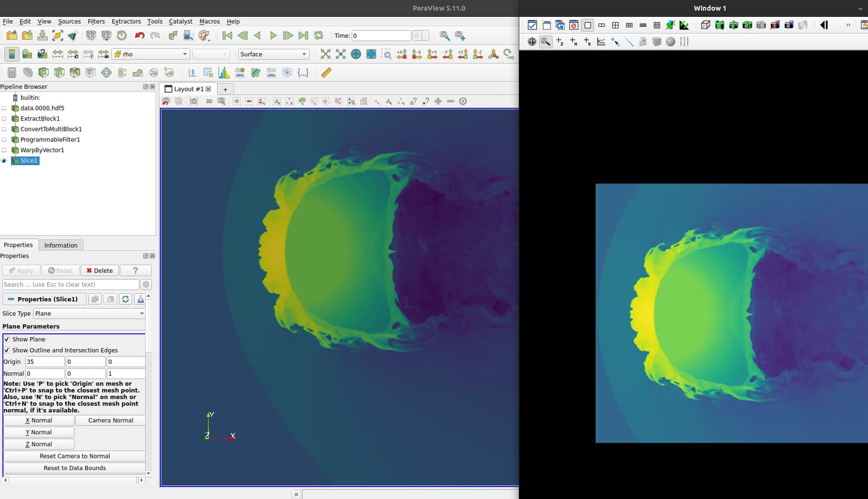The width and height of the screenshot is (868, 499).
Task: Toggle visibility of data.0000.hdf5
Action: coord(4,108)
